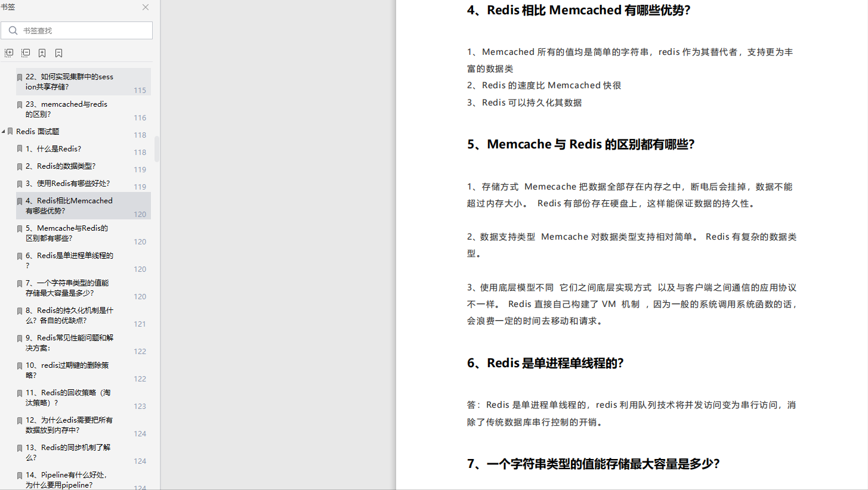Click flag icon beside 6、Redis是单进程单线程的
This screenshot has height=490, width=868.
(x=20, y=256)
